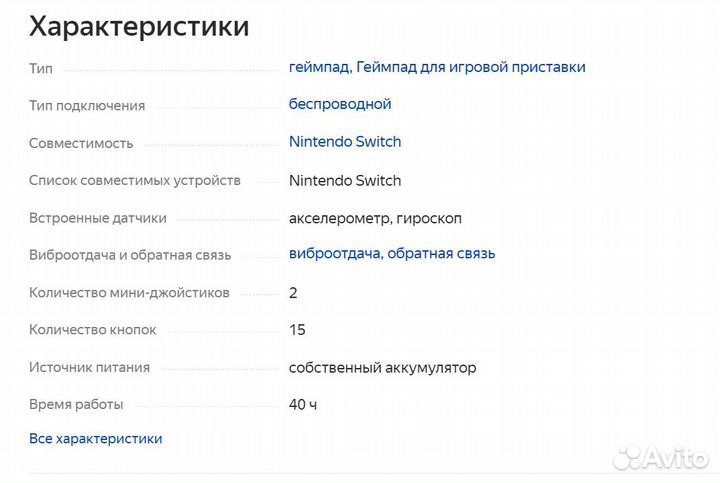
Task: Click the 'Виброотдача и обратная связь' label
Action: click(130, 255)
